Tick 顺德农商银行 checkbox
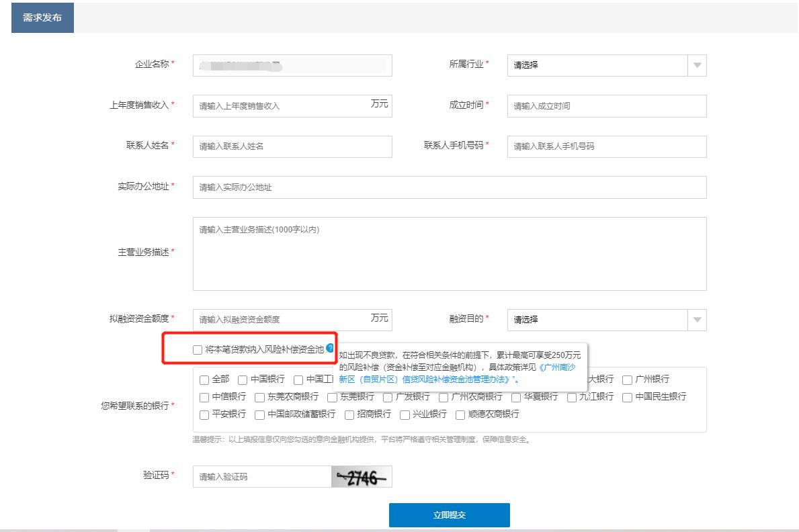Viewport: 799px width, 532px height. [x=460, y=415]
